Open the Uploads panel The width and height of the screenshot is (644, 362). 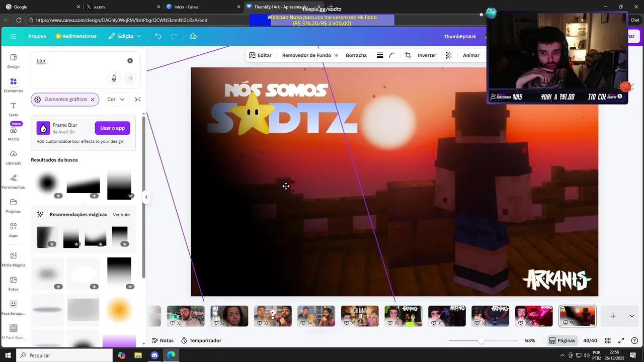pyautogui.click(x=14, y=157)
